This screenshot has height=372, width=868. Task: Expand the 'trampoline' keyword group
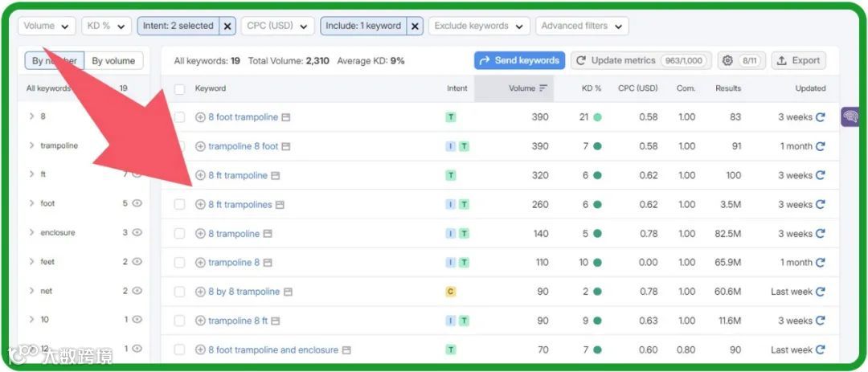tap(31, 145)
